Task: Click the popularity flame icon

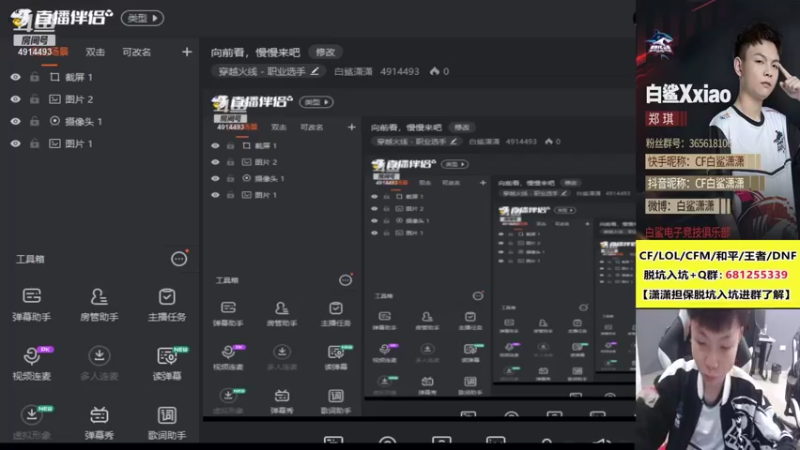Action: point(434,71)
